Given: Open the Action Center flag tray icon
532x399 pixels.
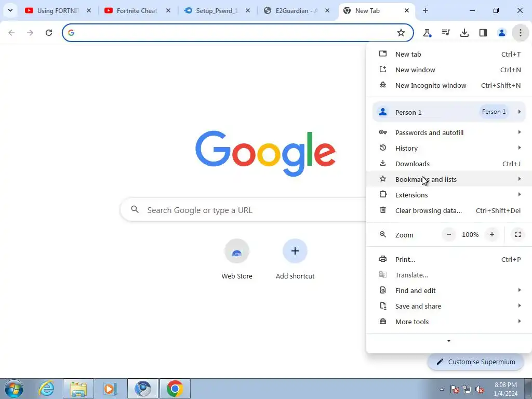Looking at the screenshot, I should pyautogui.click(x=455, y=389).
